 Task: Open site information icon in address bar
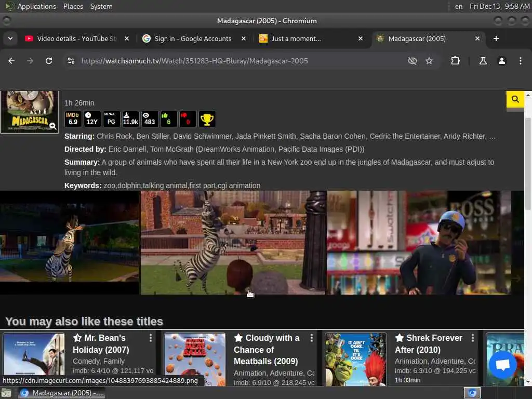(71, 61)
